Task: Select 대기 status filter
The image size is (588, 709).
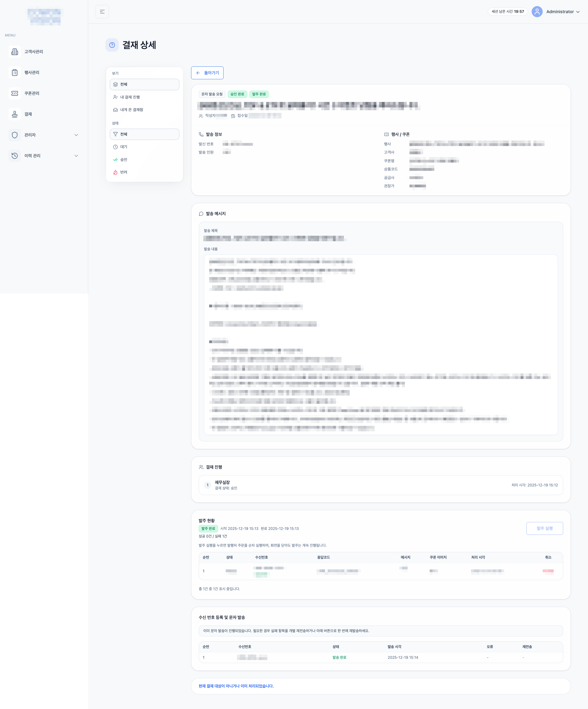Action: [144, 147]
